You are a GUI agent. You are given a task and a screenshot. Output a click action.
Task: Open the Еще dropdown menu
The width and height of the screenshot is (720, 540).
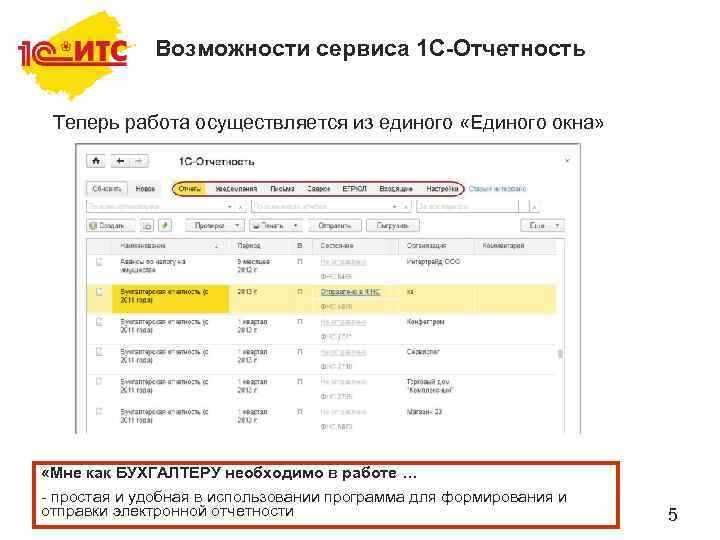click(543, 225)
